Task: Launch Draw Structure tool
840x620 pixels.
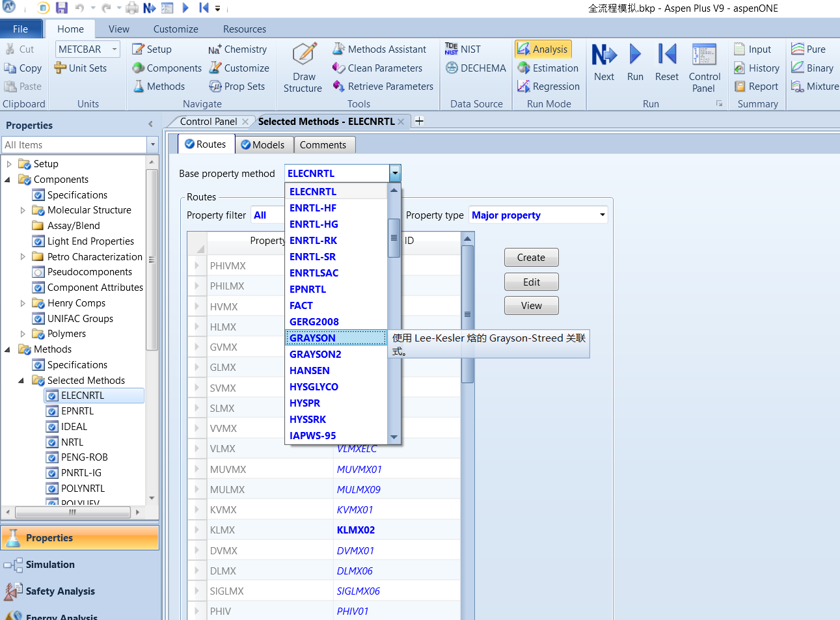Action: [303, 68]
